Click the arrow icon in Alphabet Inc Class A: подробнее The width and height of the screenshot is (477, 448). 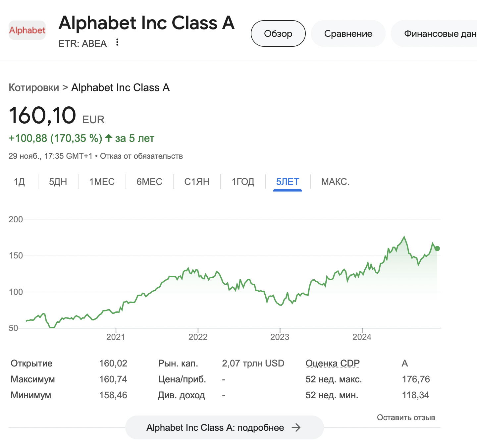click(296, 427)
